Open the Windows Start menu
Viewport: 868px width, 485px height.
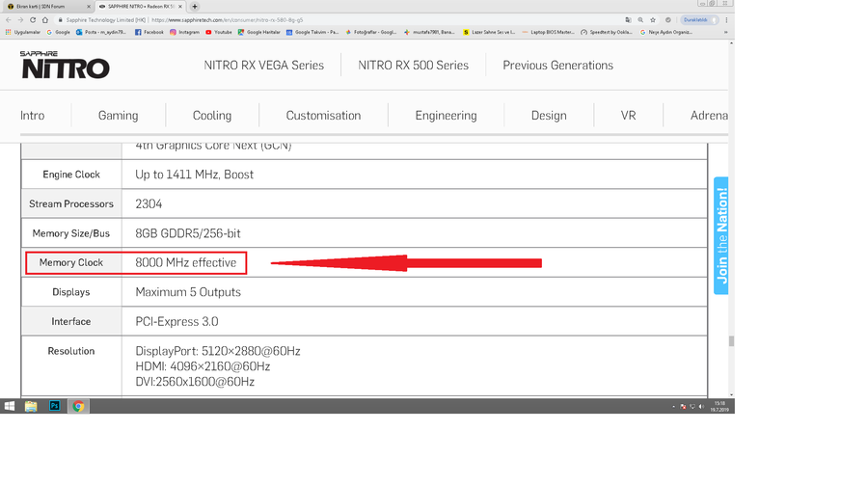(10, 406)
